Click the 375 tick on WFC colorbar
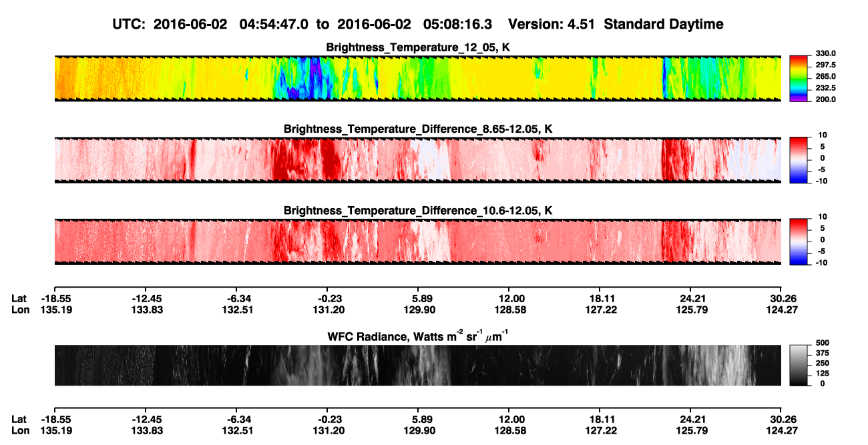868x445 pixels. click(x=821, y=352)
